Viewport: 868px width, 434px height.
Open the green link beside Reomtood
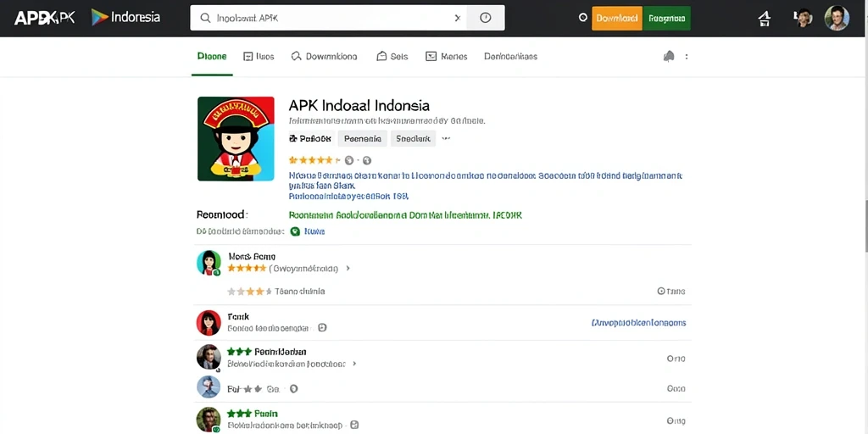pyautogui.click(x=406, y=214)
